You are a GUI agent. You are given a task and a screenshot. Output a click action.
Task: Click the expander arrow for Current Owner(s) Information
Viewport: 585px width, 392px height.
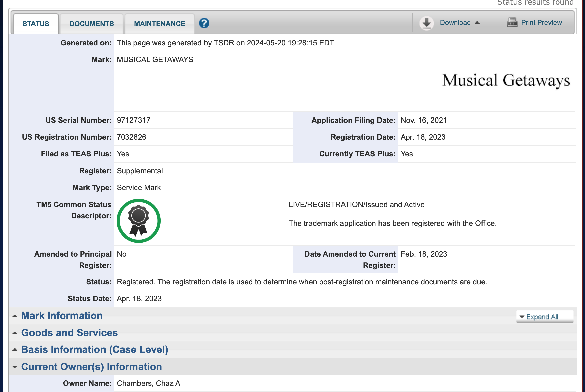[15, 366]
